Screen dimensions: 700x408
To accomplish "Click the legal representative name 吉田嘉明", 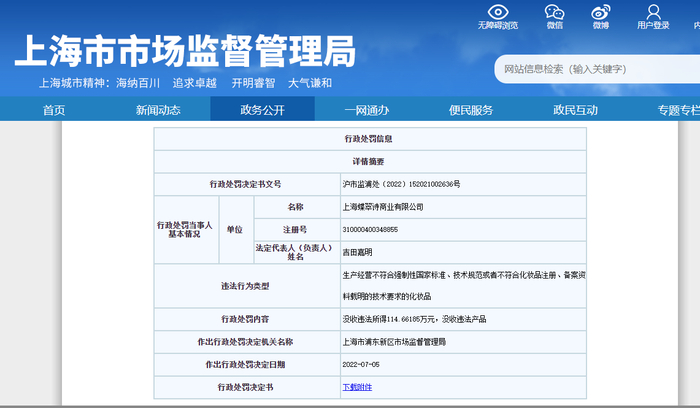I will pyautogui.click(x=357, y=252).
